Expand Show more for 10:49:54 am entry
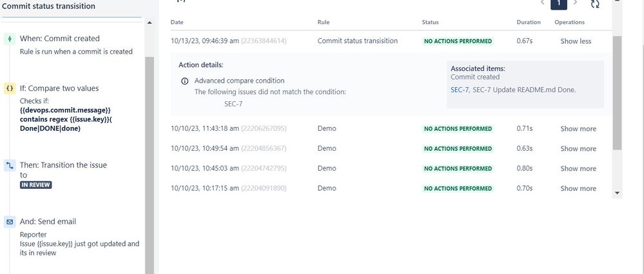 click(578, 149)
